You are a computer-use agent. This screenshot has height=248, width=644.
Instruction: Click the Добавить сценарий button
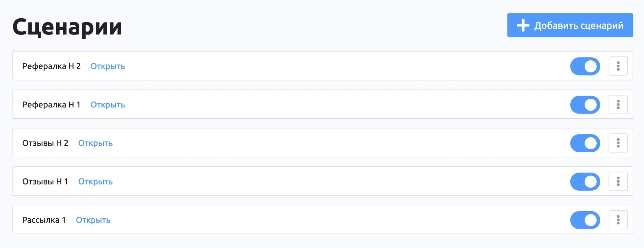click(570, 25)
